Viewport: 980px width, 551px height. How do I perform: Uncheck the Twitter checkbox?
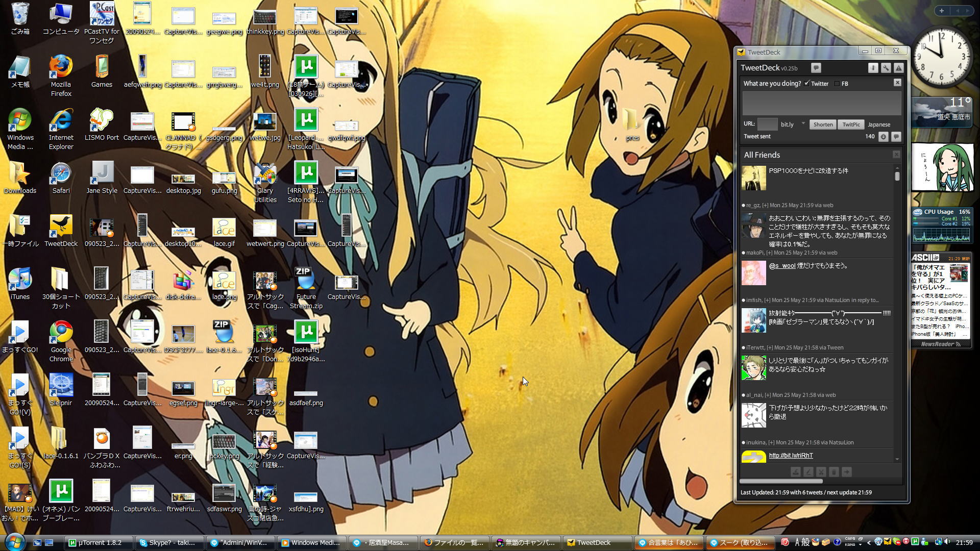pos(806,84)
